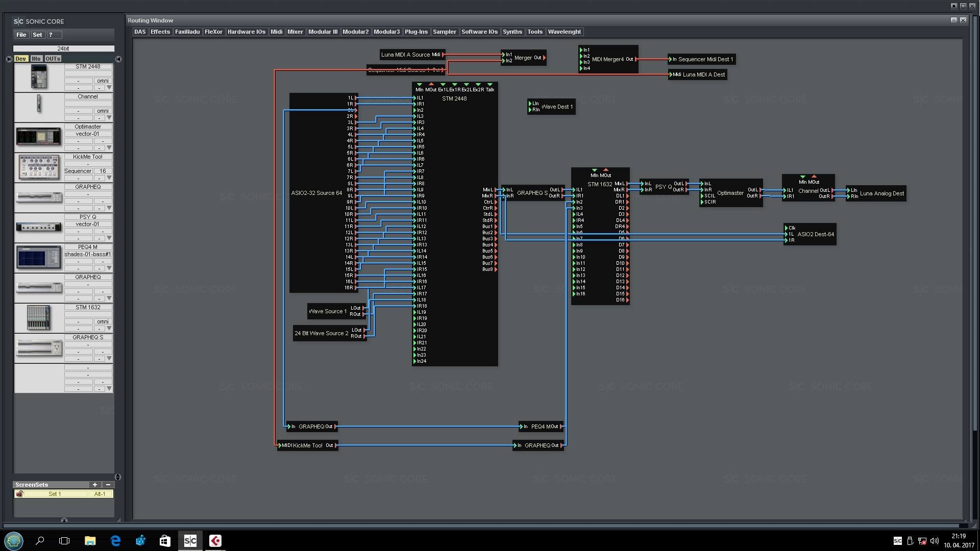Click the Sonic Core system tray icon
This screenshot has width=980, height=551.
[x=898, y=541]
